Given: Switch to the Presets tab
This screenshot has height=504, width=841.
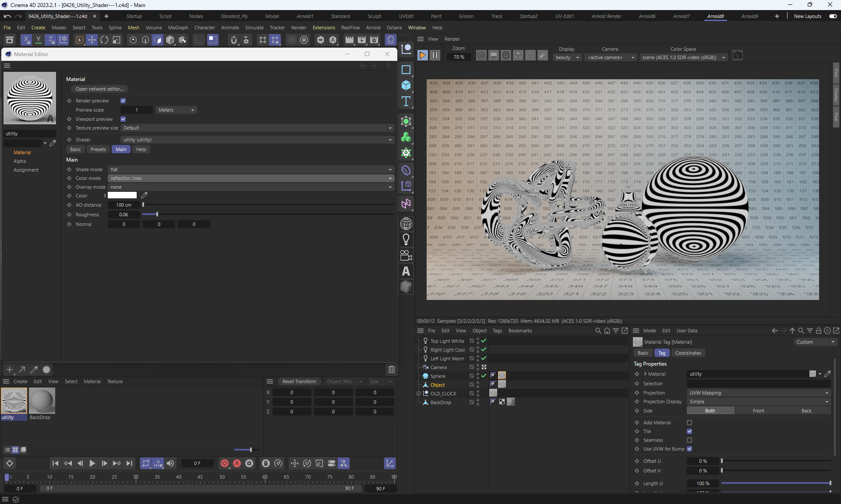Looking at the screenshot, I should point(98,149).
